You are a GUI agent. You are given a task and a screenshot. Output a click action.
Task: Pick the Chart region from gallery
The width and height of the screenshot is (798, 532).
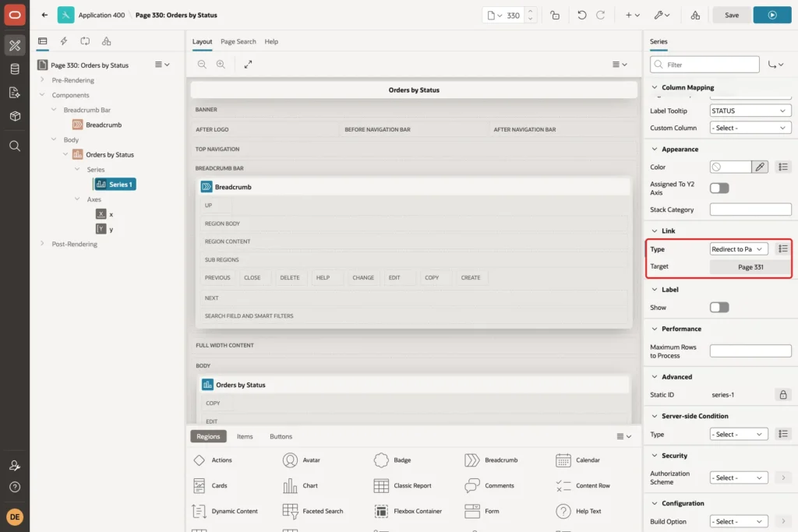tap(300, 486)
